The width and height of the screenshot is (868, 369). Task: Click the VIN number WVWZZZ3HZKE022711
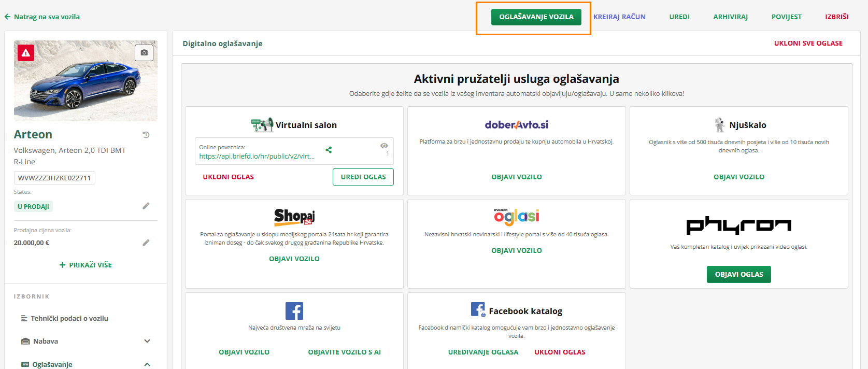[x=54, y=178]
